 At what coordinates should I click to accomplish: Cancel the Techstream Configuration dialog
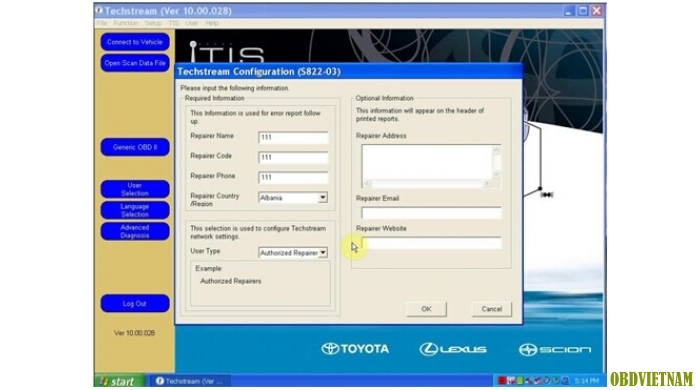[492, 309]
